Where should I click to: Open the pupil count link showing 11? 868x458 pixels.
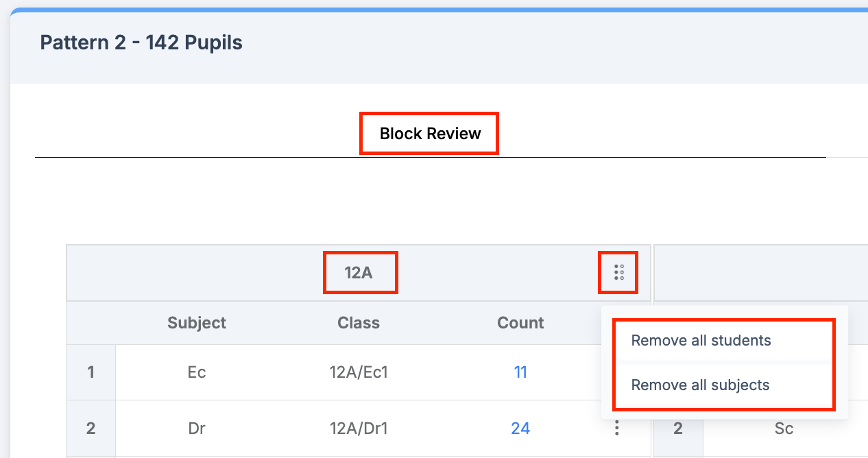520,372
